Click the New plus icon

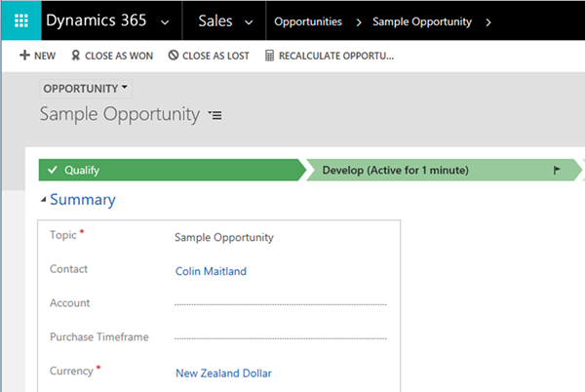coord(24,57)
